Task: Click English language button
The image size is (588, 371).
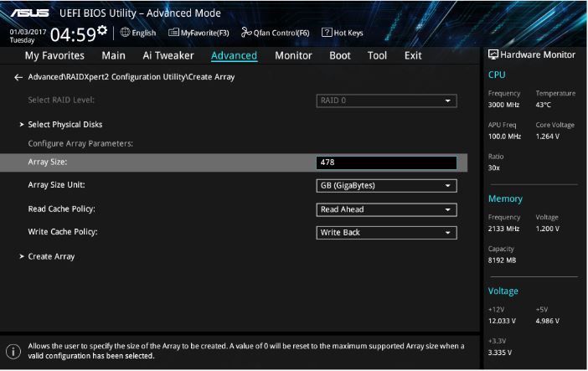Action: point(138,33)
